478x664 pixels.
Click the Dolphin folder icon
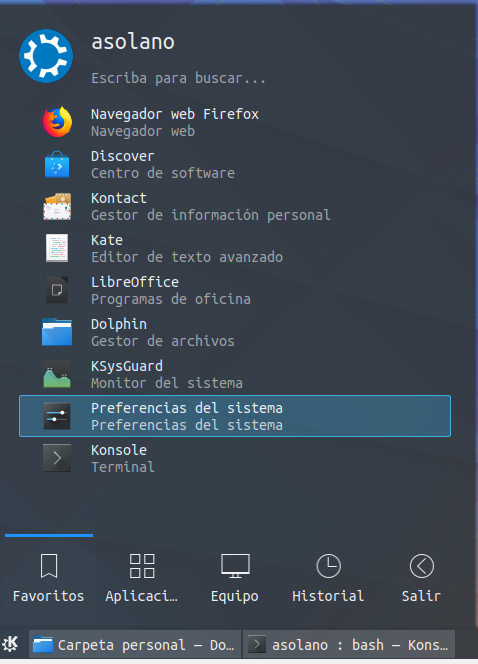pyautogui.click(x=57, y=332)
